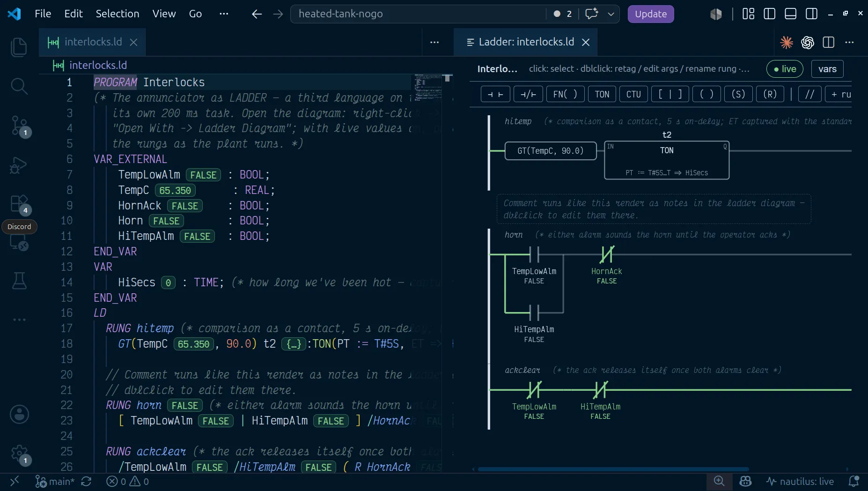Open the Manage gear menu
This screenshot has height=491, width=868.
[19, 454]
